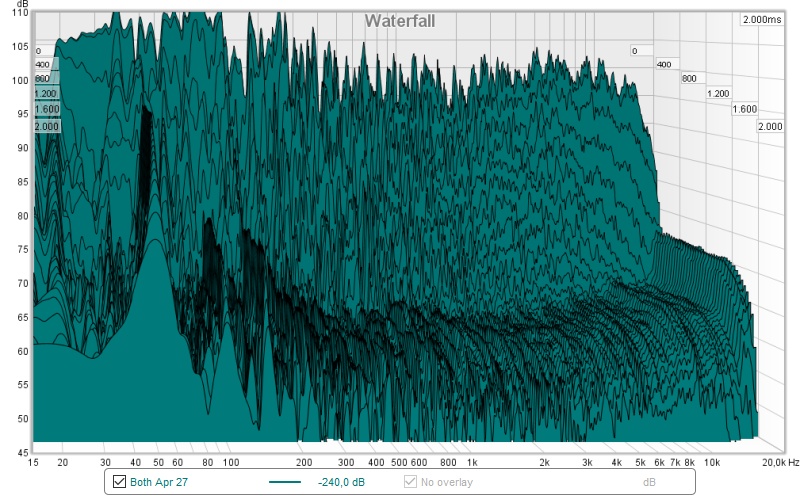Image resolution: width=800 pixels, height=496 pixels.
Task: Select the Both Apr 27 measurement name
Action: (x=158, y=482)
